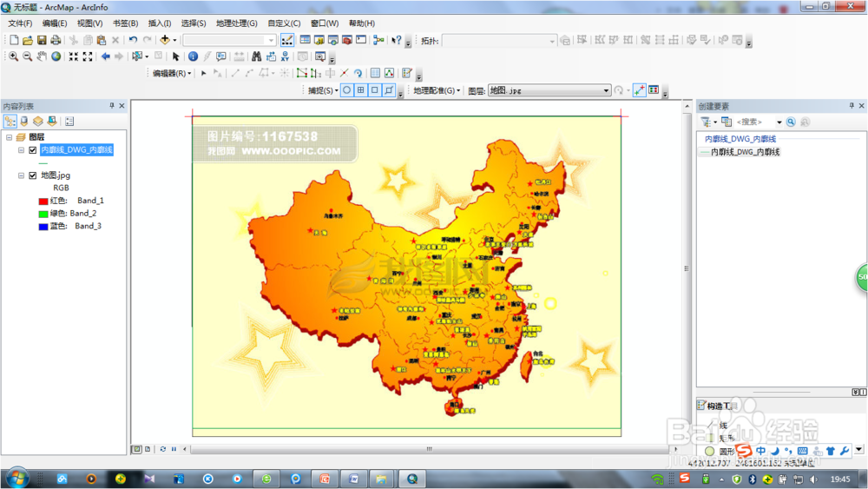This screenshot has height=489, width=868.
Task: Toggle point snapping button
Action: [346, 90]
